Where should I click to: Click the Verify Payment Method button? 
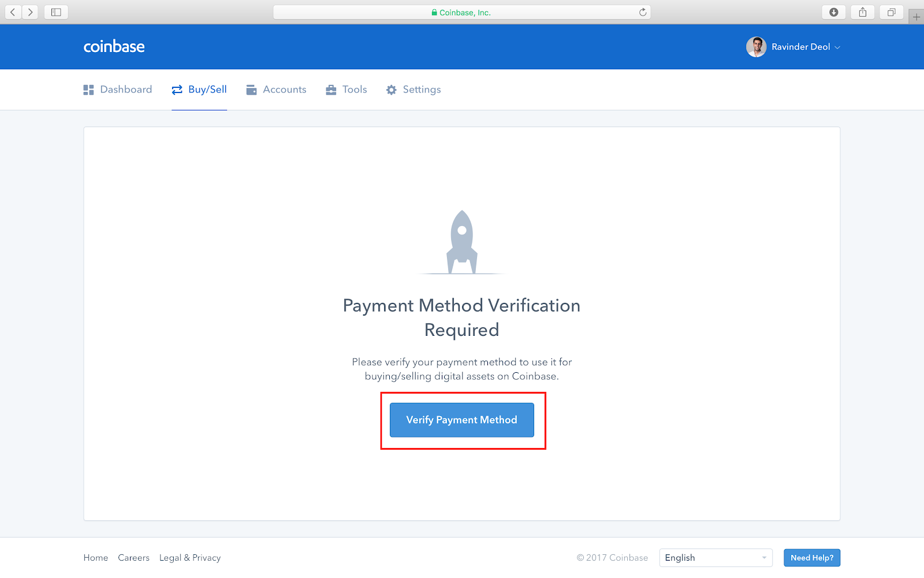pyautogui.click(x=462, y=420)
